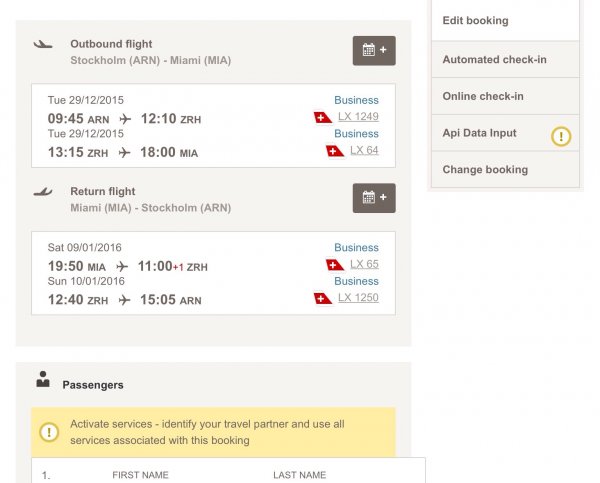Screen dimensions: 600x483
Task: Open flight LX 64 details link
Action: [365, 151]
